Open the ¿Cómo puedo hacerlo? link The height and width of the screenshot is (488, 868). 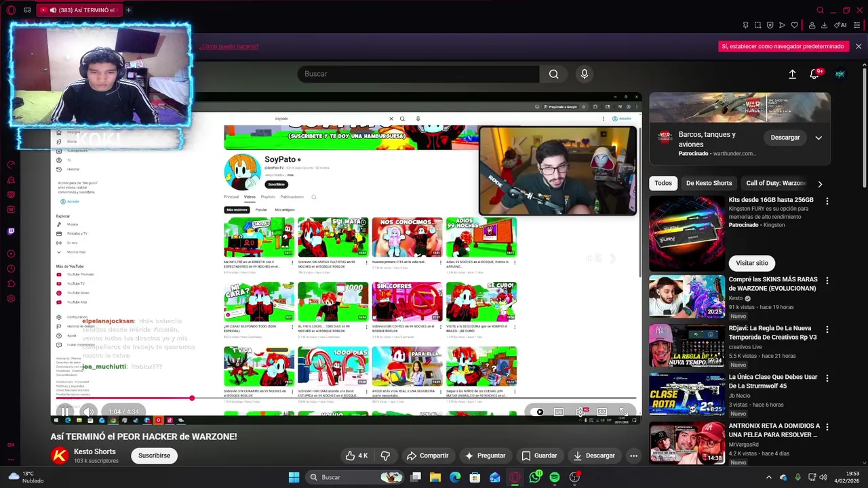(229, 46)
